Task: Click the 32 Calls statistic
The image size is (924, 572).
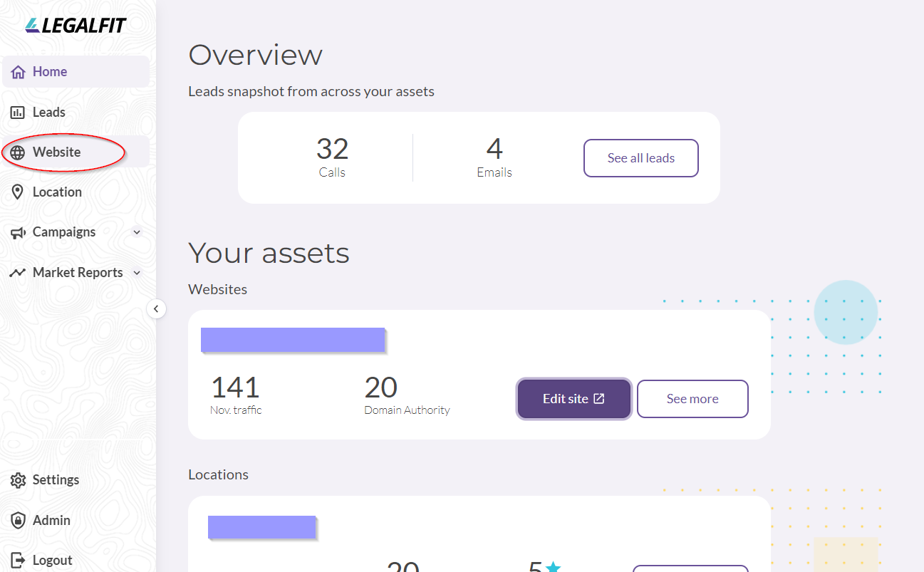Action: point(332,157)
